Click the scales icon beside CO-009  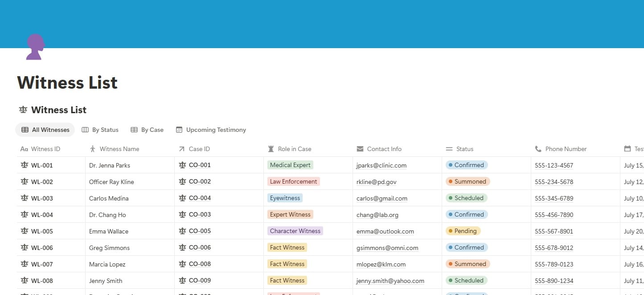tap(182, 280)
